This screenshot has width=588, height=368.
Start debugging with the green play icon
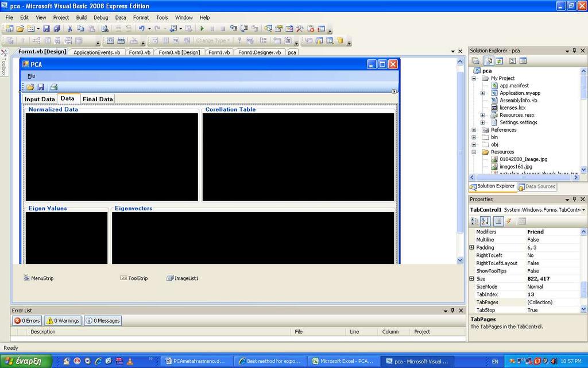coord(202,29)
